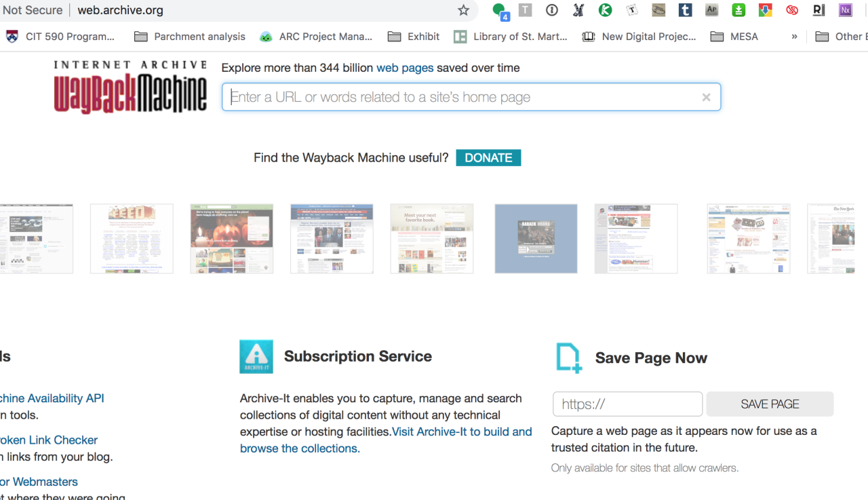Open the Exhibit bookmark folder
This screenshot has height=500, width=868.
(x=414, y=37)
